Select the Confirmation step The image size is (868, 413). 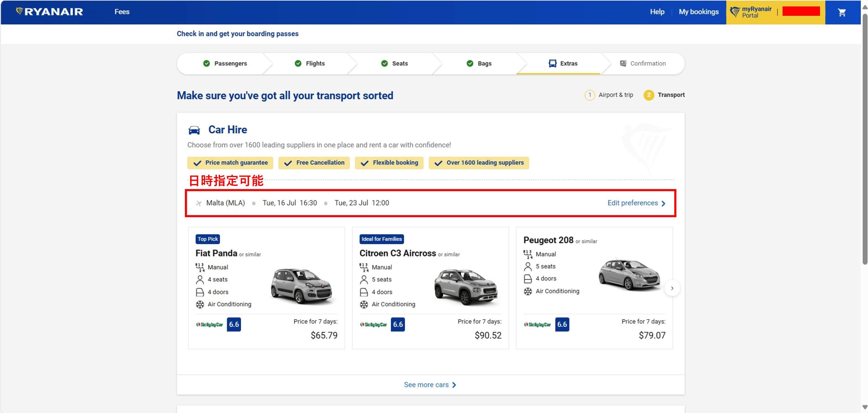point(643,64)
